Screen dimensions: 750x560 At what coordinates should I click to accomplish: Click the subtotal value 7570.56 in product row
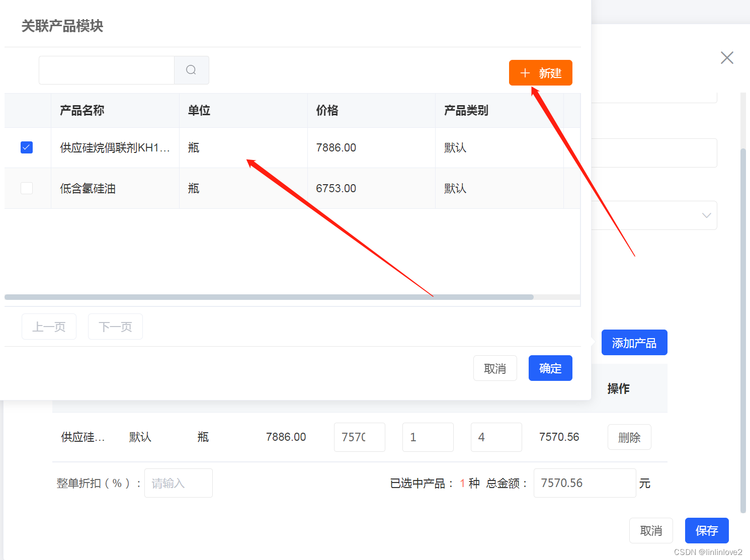click(x=559, y=437)
